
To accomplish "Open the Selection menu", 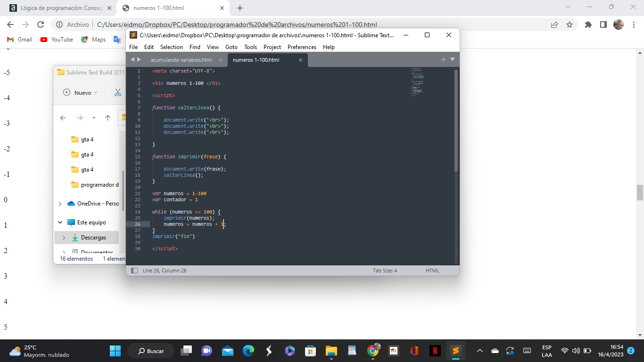I will 172,47.
